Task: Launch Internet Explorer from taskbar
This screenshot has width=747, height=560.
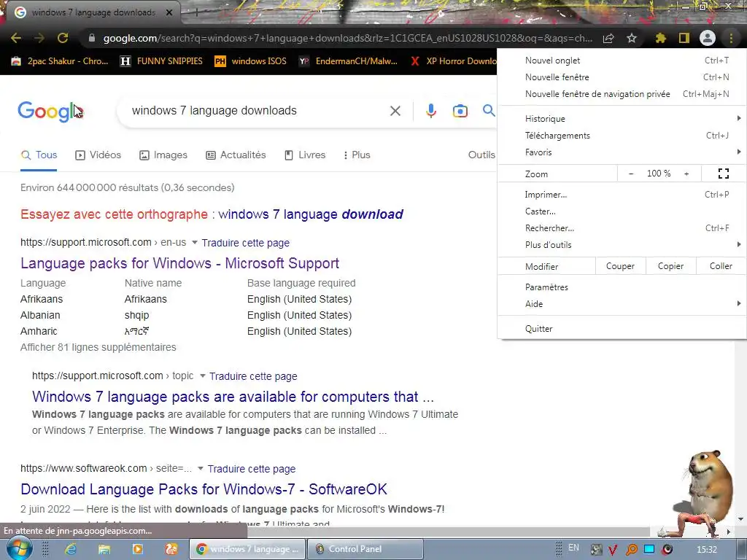Action: point(71,549)
